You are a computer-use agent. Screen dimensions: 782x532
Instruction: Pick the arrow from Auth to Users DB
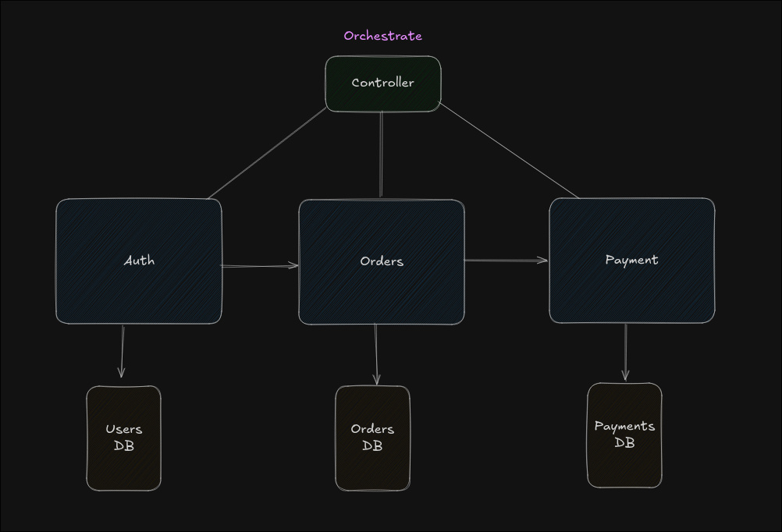tap(123, 349)
